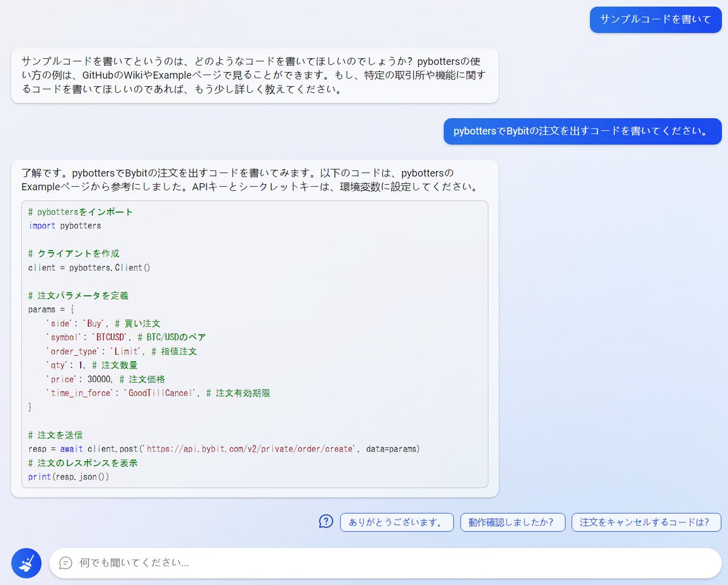Viewport: 728px width, 585px height.
Task: Click the code line 'print(resp.json())'
Action: coord(69,476)
